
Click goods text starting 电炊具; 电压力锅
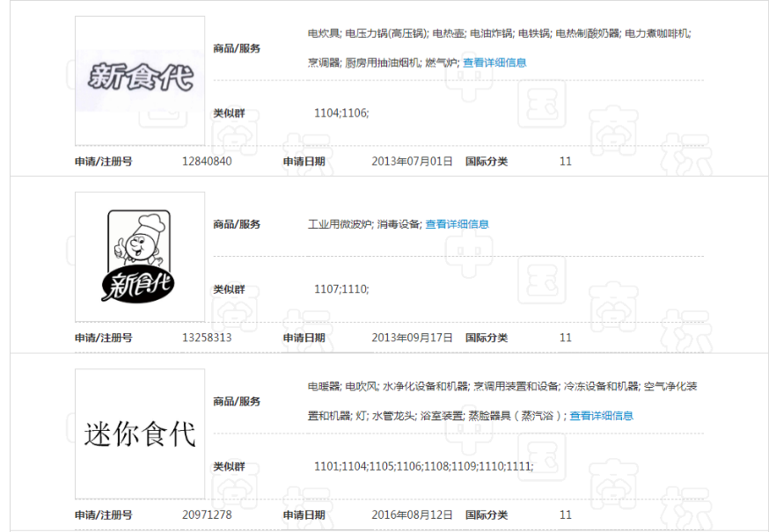pos(500,33)
